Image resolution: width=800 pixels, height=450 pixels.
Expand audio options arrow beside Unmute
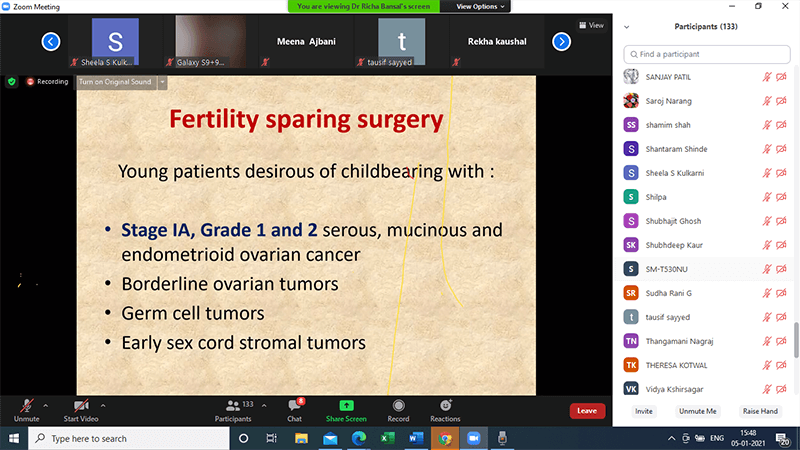click(46, 405)
